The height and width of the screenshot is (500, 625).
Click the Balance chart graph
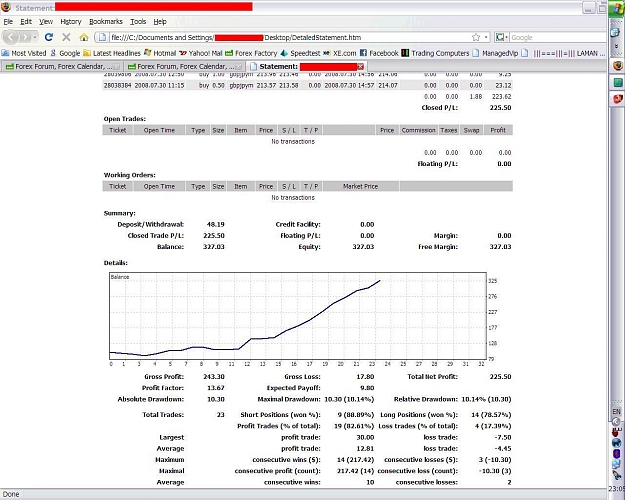[298, 316]
